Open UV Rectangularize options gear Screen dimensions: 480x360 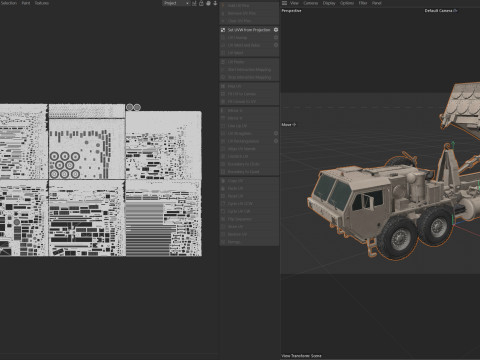pos(276,141)
